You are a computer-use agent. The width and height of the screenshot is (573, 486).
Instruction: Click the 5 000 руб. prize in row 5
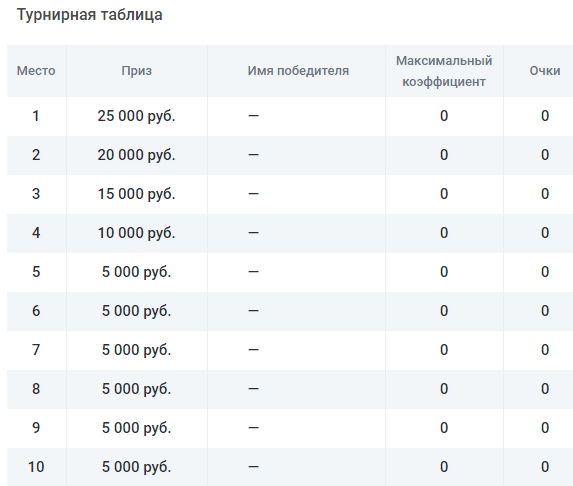[136, 272]
